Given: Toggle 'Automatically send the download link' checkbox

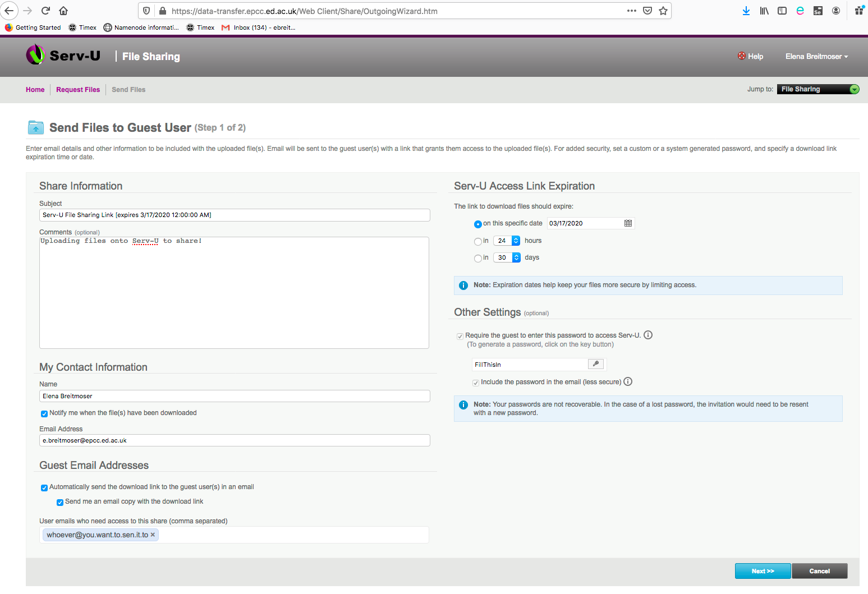Looking at the screenshot, I should 44,488.
